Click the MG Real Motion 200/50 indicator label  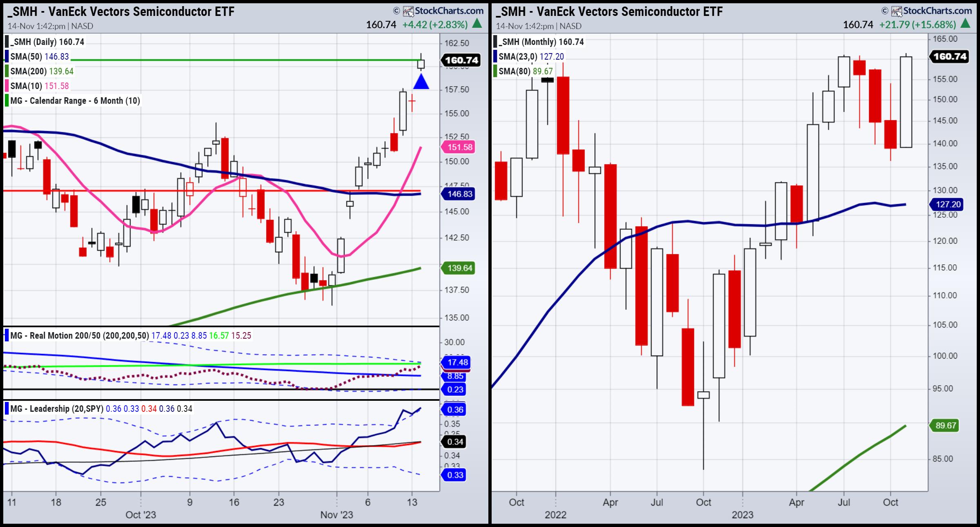click(x=80, y=336)
